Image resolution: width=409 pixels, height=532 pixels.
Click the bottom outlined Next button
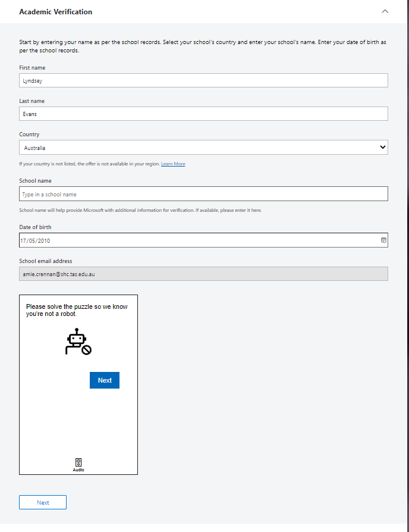pyautogui.click(x=43, y=502)
